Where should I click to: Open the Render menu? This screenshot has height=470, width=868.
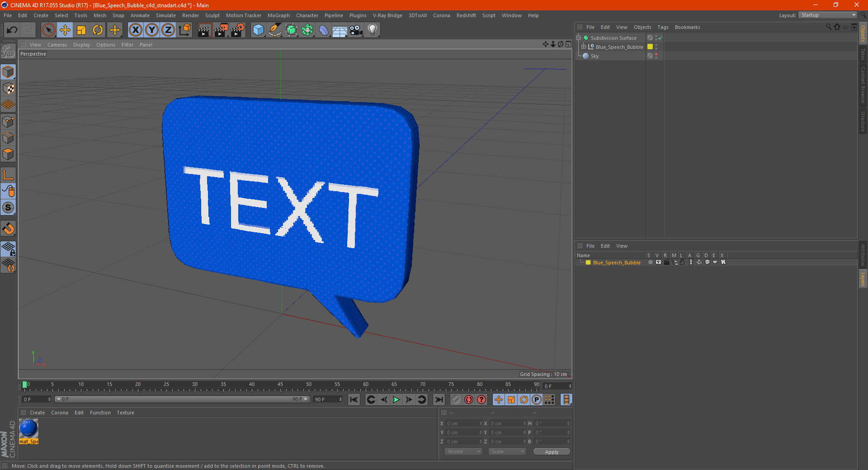[x=190, y=15]
